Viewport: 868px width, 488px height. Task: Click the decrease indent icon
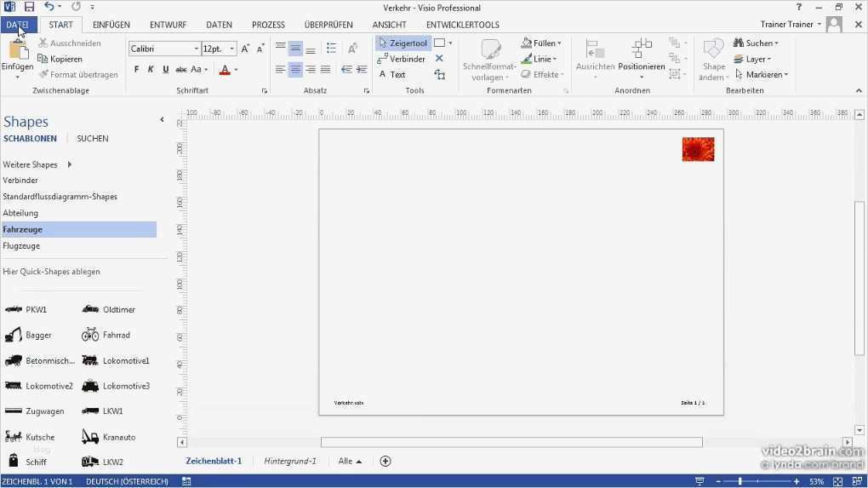(x=346, y=70)
